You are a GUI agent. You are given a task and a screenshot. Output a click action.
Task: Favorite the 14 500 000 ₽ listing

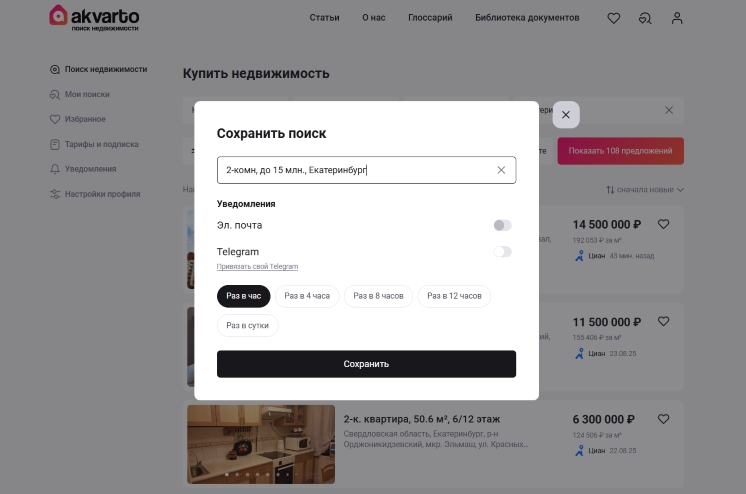663,224
